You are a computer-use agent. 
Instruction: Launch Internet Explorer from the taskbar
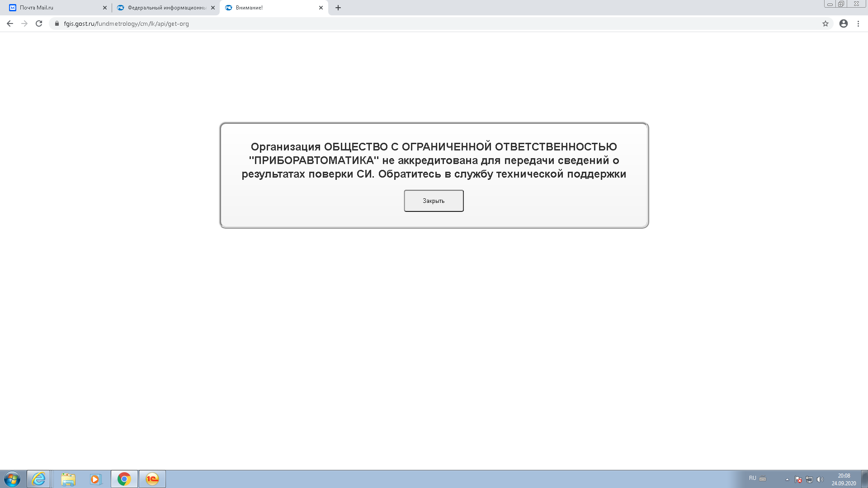[39, 479]
